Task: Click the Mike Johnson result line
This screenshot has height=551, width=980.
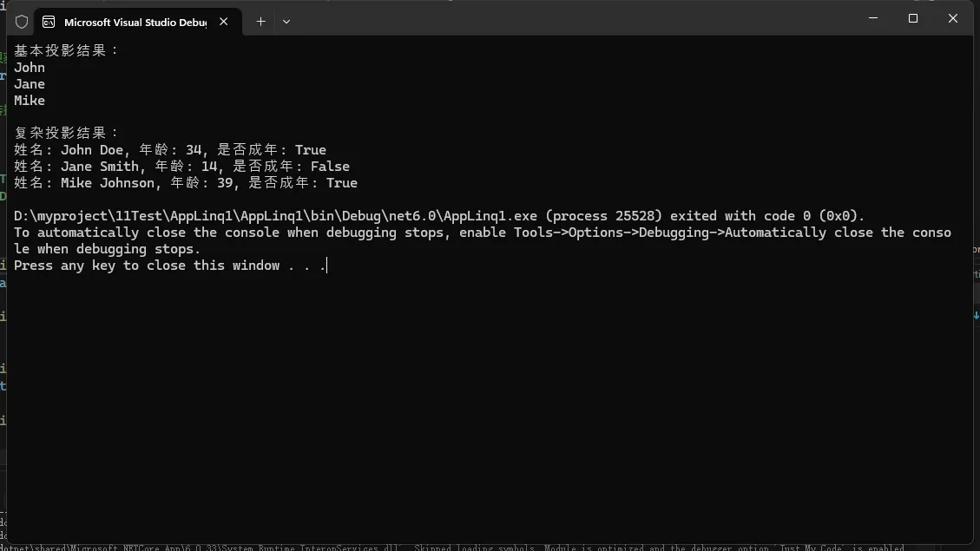Action: (186, 183)
